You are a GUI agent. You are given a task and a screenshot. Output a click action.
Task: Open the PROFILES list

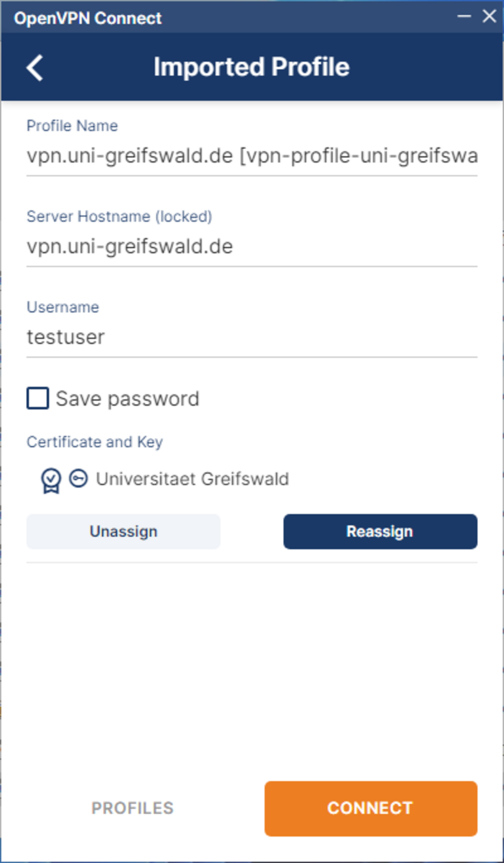point(132,808)
